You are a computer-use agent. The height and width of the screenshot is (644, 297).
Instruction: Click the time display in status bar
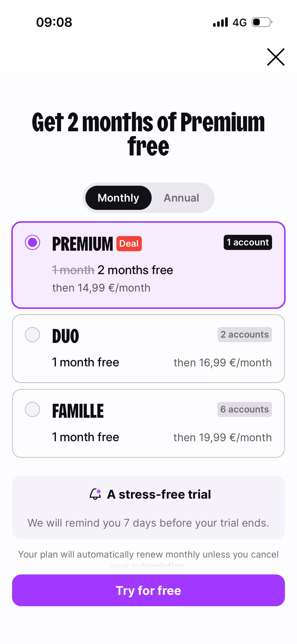[x=54, y=22]
